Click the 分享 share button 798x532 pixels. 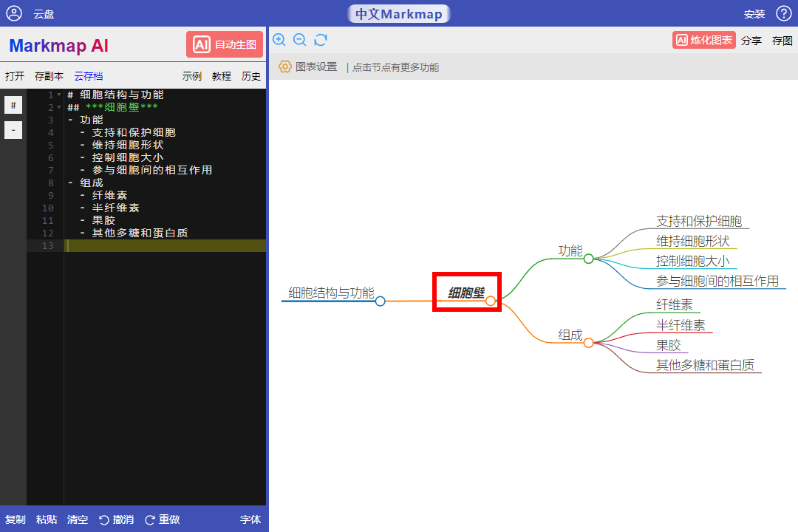[751, 41]
